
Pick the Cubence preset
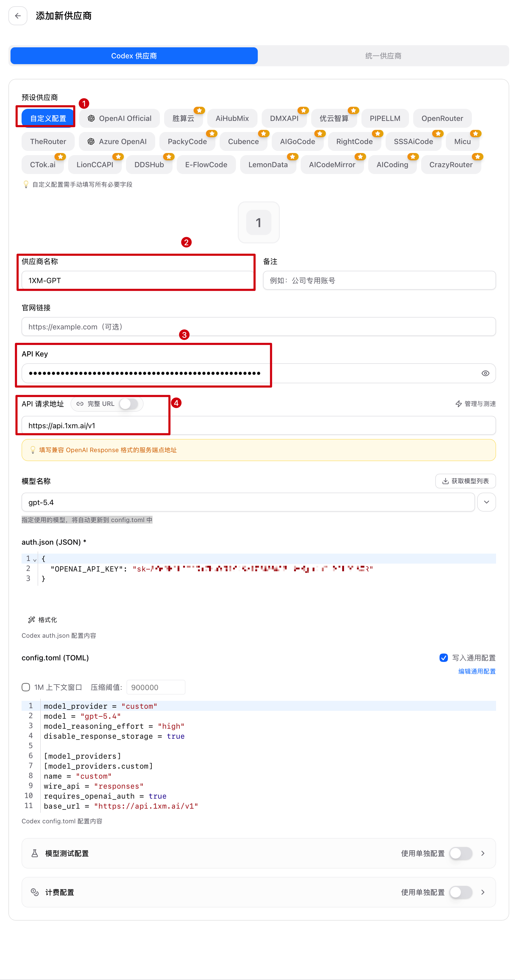(243, 141)
